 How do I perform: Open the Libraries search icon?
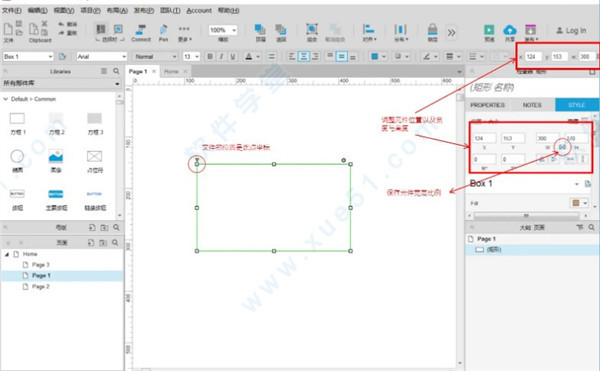116,71
